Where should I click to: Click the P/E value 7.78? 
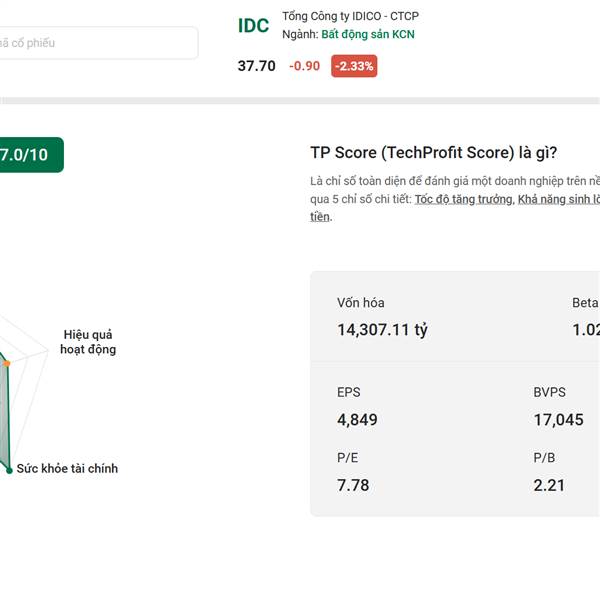pos(353,485)
